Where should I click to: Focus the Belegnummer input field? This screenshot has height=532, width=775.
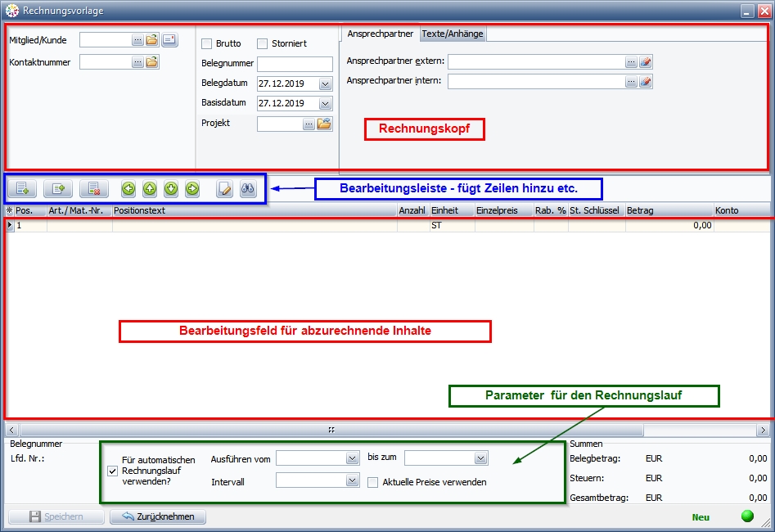pyautogui.click(x=295, y=65)
